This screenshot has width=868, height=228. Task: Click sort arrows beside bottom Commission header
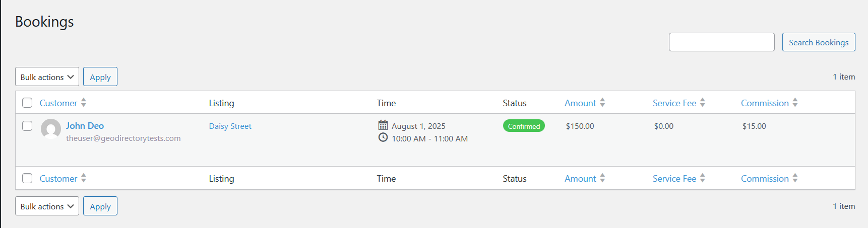pos(795,178)
